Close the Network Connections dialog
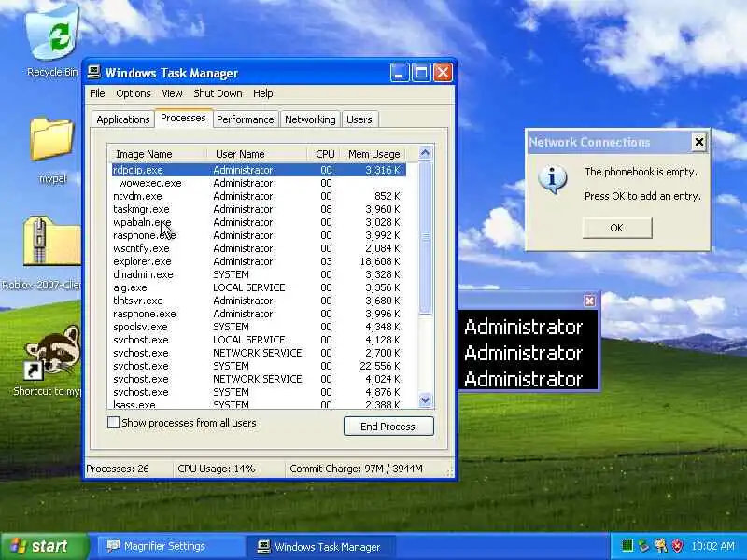Viewport: 747px width, 560px height. (698, 142)
